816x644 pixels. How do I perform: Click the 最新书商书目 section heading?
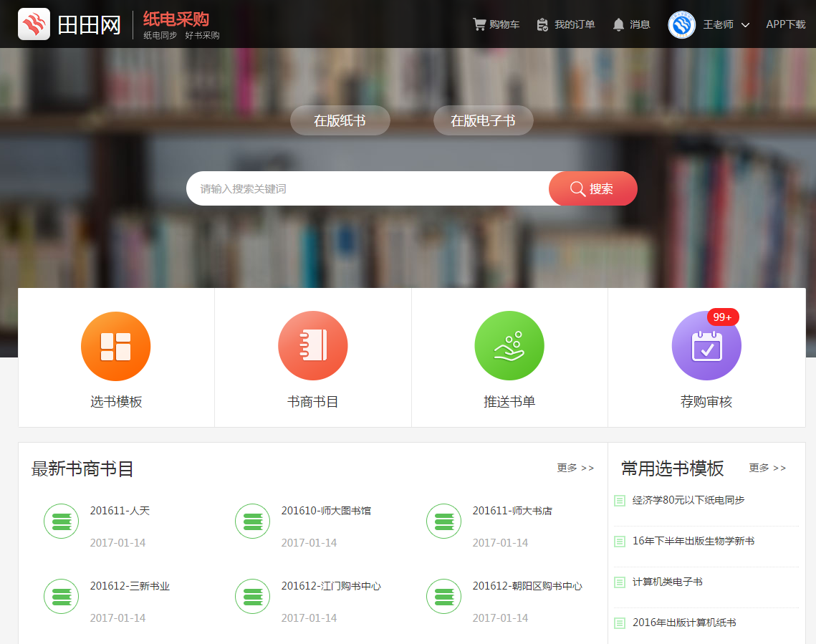(82, 468)
